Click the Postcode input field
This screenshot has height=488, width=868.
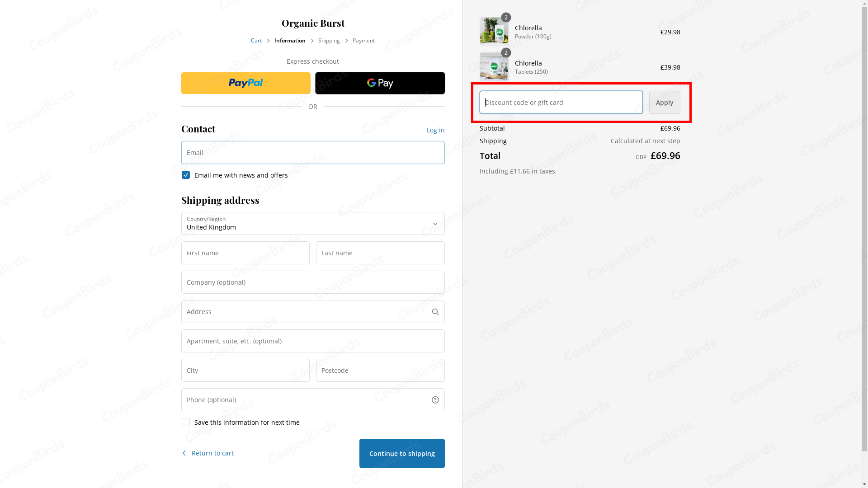(380, 371)
